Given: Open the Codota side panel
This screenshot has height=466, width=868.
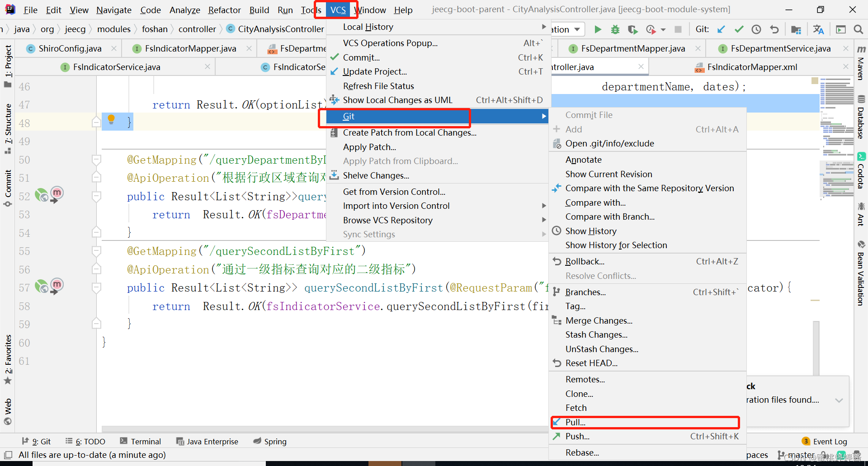Looking at the screenshot, I should pyautogui.click(x=861, y=171).
